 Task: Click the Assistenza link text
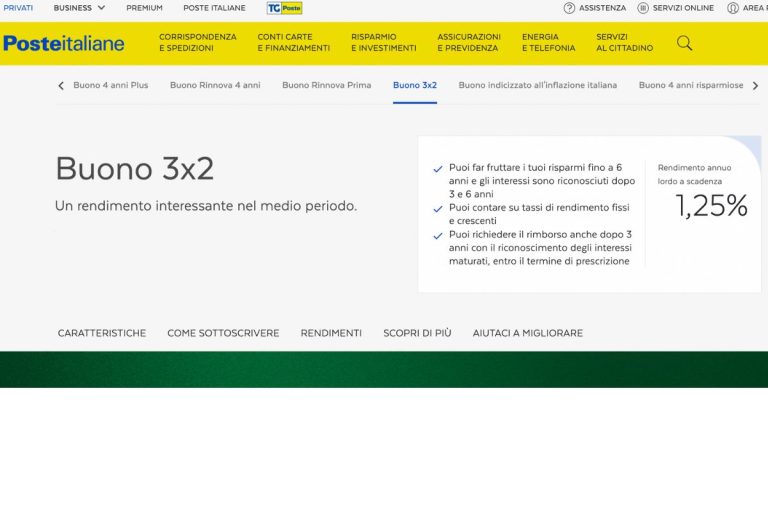[602, 8]
